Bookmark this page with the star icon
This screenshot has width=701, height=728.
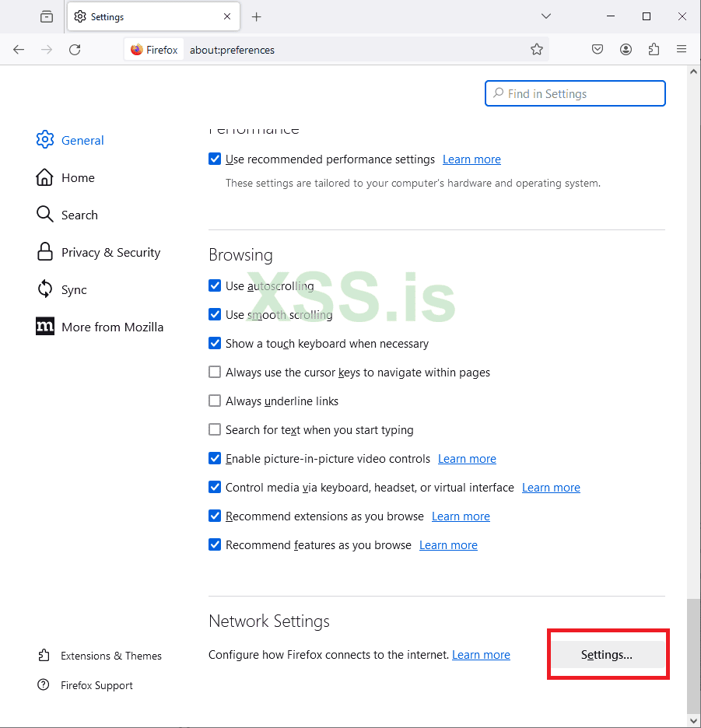537,50
